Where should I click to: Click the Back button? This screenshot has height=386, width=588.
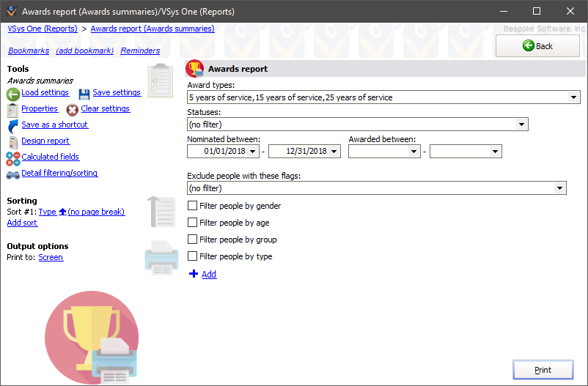coord(537,45)
